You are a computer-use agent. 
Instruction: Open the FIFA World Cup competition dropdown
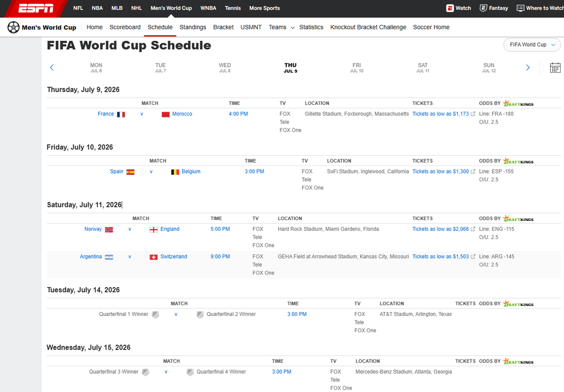pos(532,45)
